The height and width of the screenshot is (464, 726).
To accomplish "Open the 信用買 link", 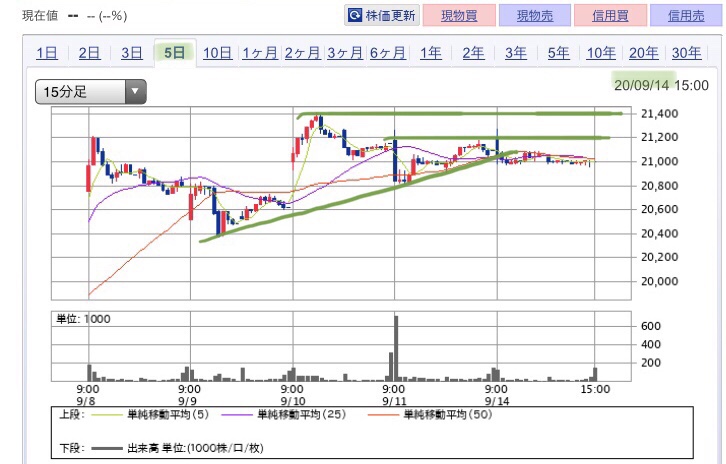I will pos(610,16).
